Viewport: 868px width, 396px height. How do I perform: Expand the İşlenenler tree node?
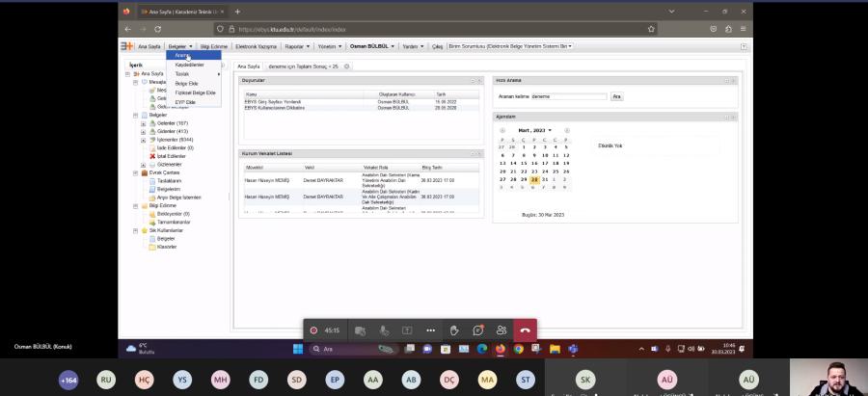click(144, 140)
